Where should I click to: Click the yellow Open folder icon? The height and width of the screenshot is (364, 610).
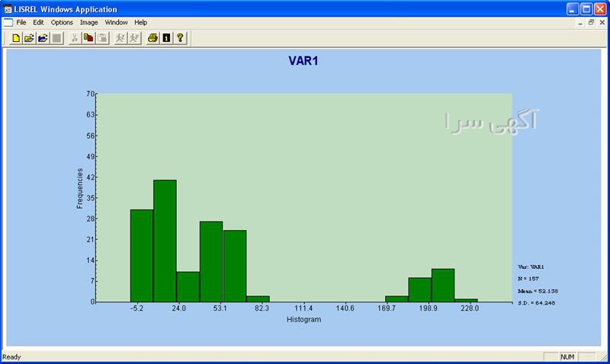[x=29, y=38]
